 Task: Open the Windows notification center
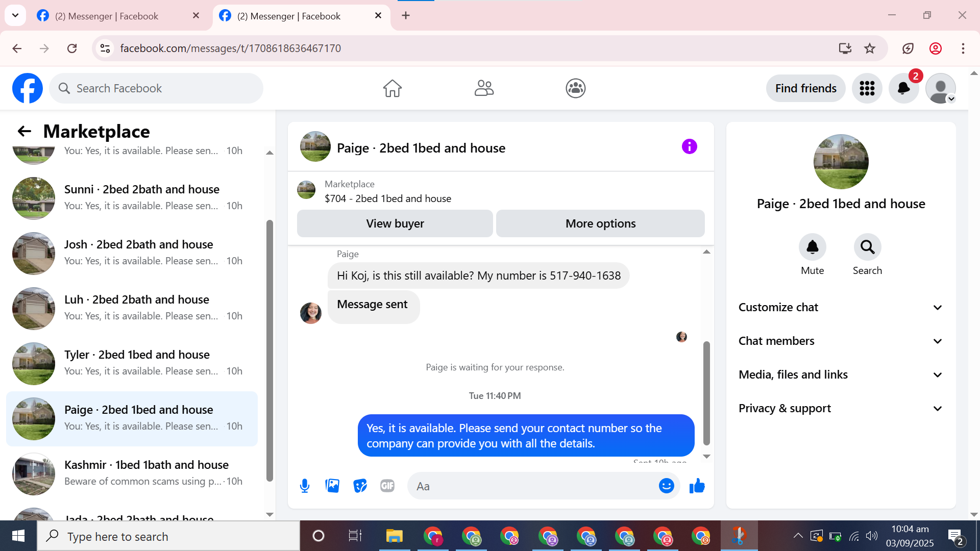click(x=955, y=537)
